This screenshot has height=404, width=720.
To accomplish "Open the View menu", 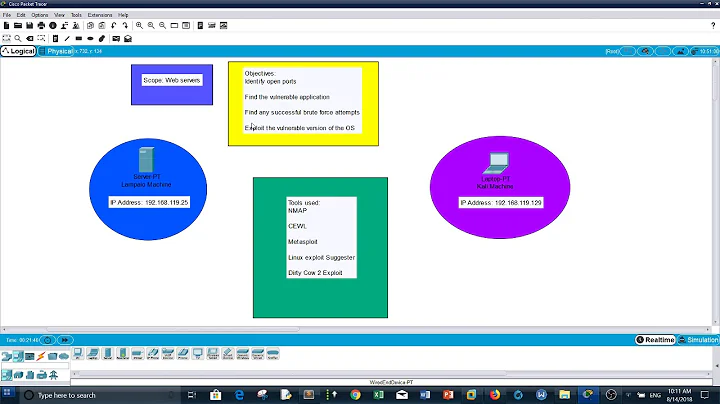I will 59,15.
